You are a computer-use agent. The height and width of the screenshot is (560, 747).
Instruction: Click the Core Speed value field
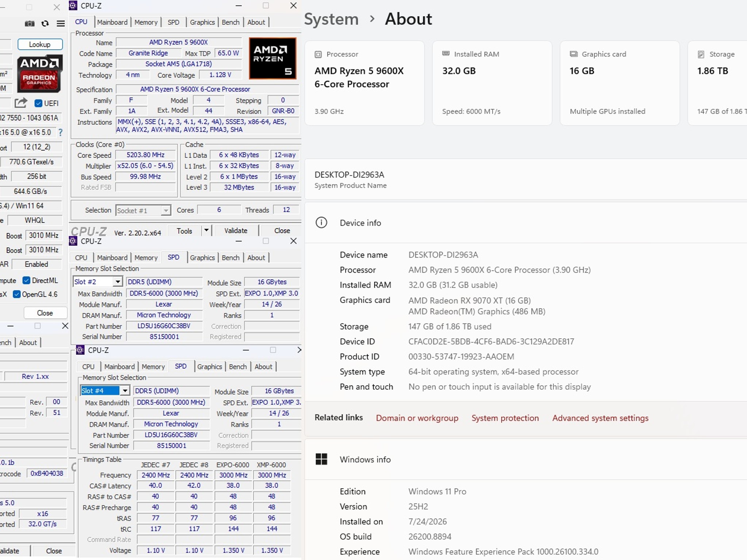pos(146,155)
